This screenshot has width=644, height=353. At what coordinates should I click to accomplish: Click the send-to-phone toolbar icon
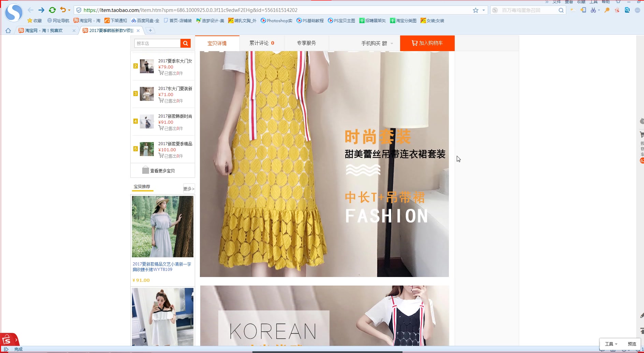click(583, 10)
